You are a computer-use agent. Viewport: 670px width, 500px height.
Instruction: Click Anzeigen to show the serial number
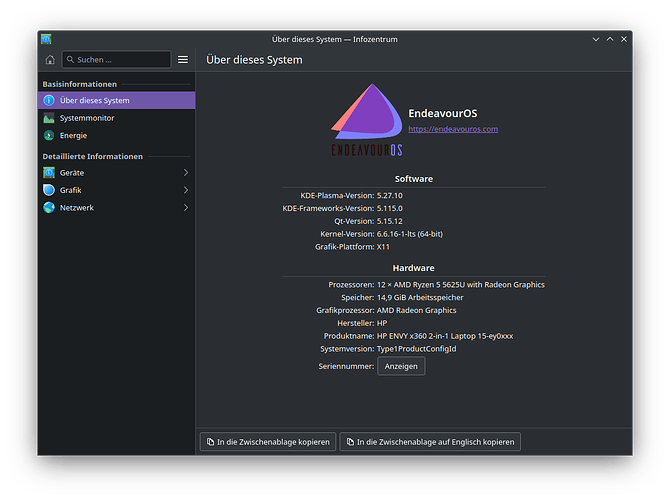pyautogui.click(x=401, y=366)
